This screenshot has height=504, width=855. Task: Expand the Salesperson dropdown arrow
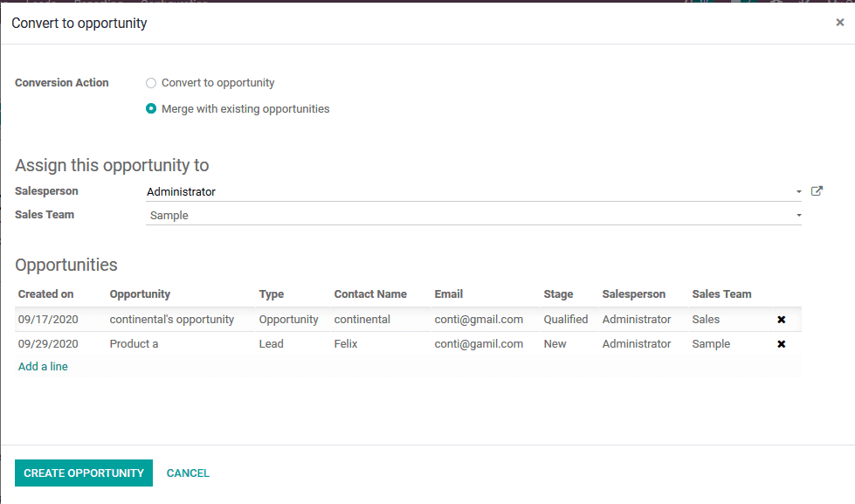point(797,190)
